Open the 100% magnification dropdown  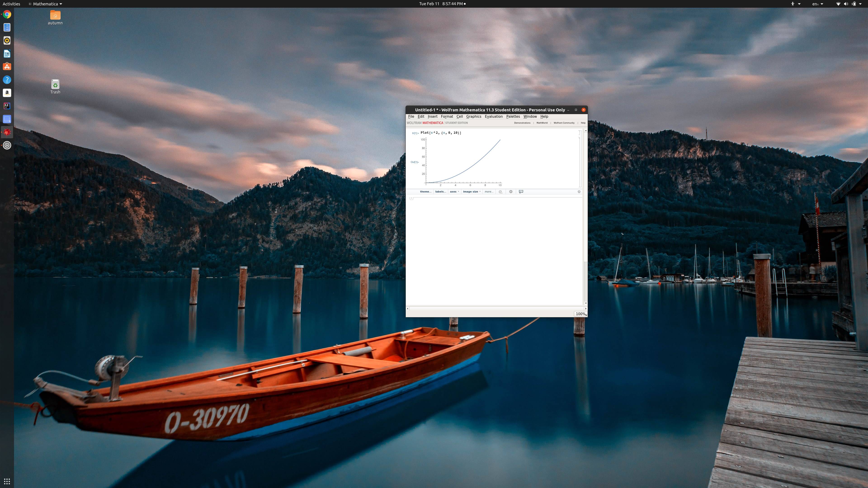coord(580,314)
